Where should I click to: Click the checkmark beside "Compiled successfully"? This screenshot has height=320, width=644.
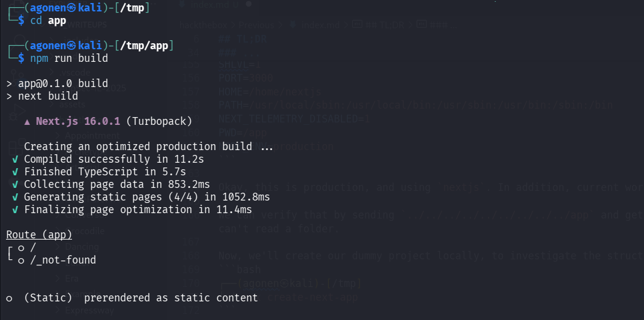15,159
